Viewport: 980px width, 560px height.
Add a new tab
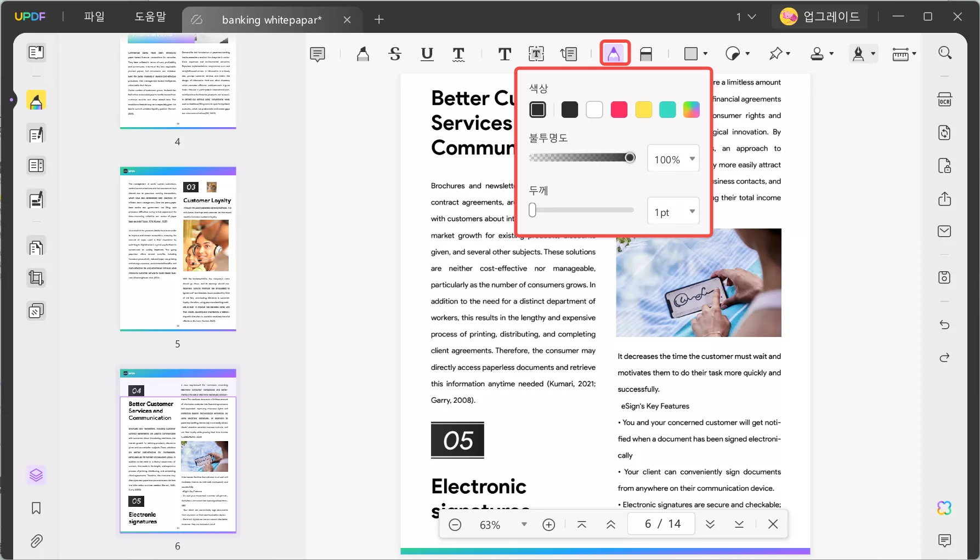379,20
